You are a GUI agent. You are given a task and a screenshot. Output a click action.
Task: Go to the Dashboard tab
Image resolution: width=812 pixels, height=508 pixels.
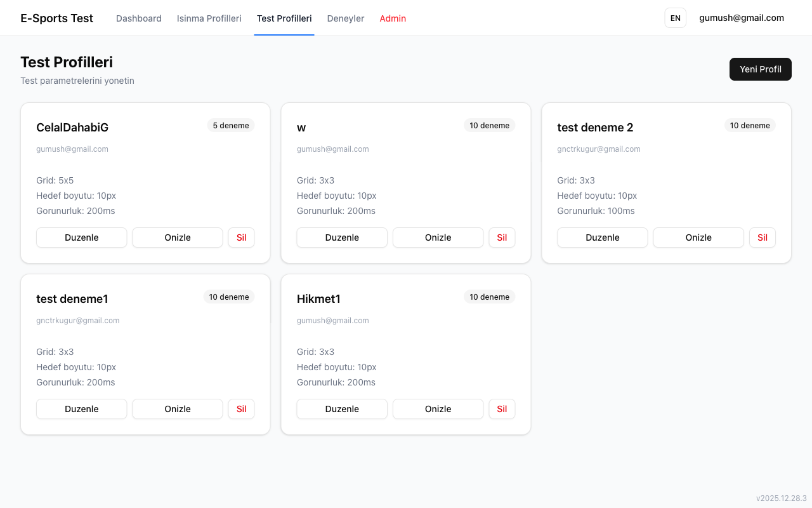[x=138, y=18]
